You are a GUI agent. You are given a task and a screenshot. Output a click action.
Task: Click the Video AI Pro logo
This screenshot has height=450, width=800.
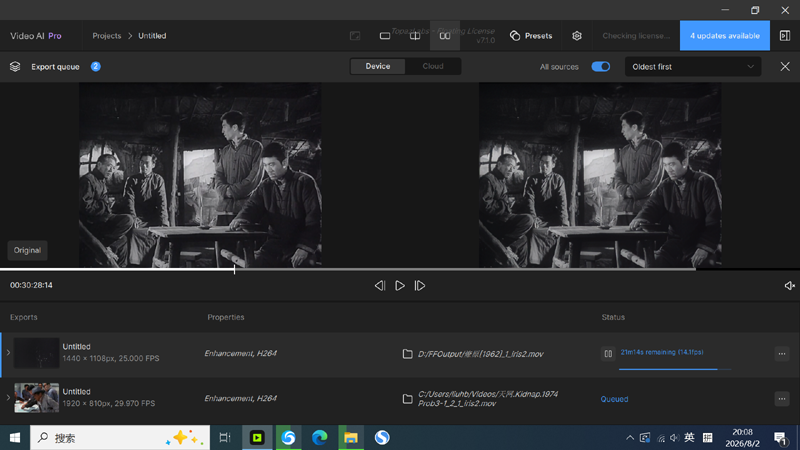coord(36,36)
